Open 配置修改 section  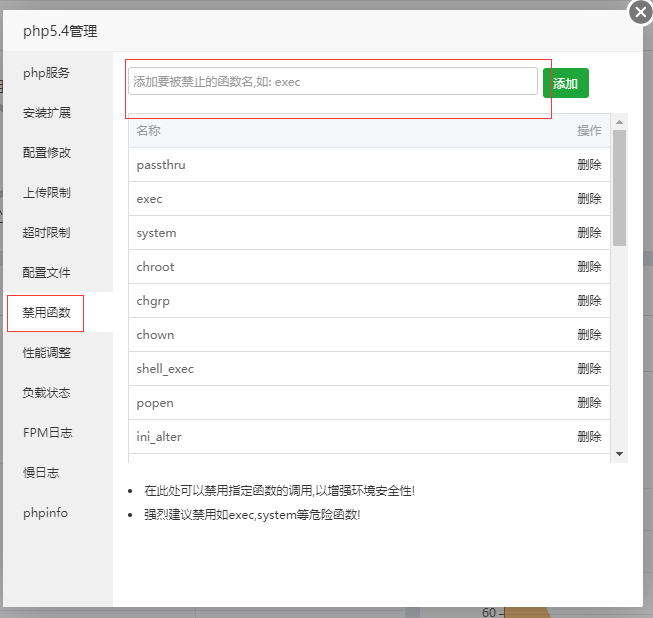pyautogui.click(x=47, y=153)
